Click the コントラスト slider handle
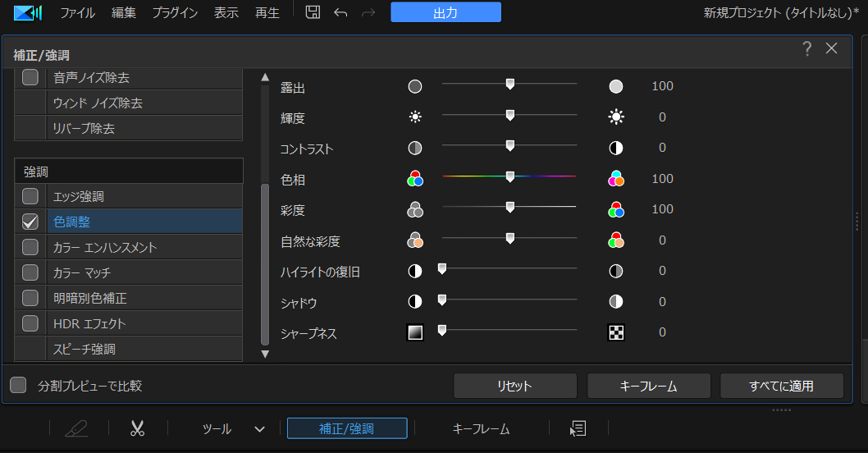The width and height of the screenshot is (868, 453). point(509,145)
